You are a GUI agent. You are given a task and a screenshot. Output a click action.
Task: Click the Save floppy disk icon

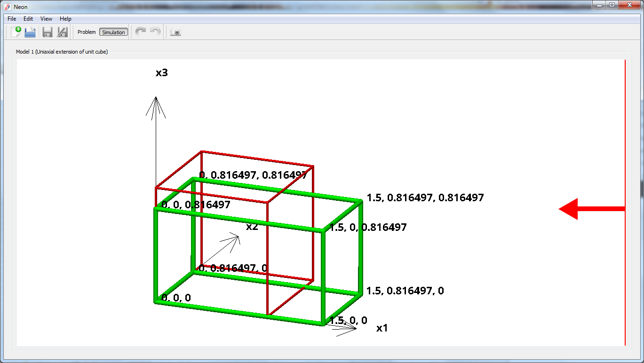coord(47,32)
